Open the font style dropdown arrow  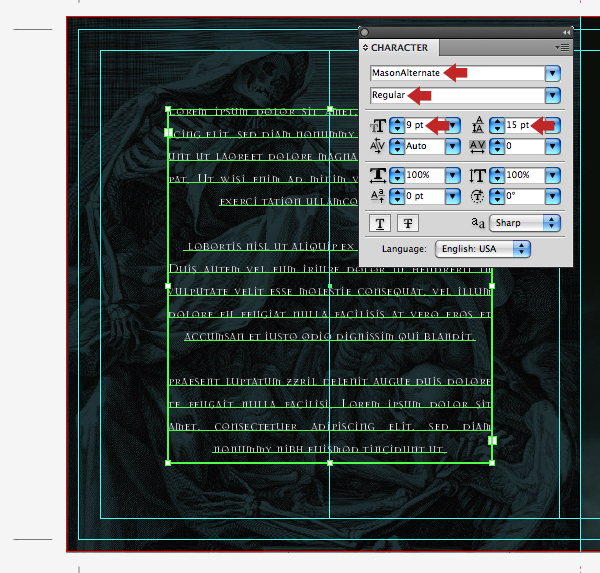[x=553, y=95]
